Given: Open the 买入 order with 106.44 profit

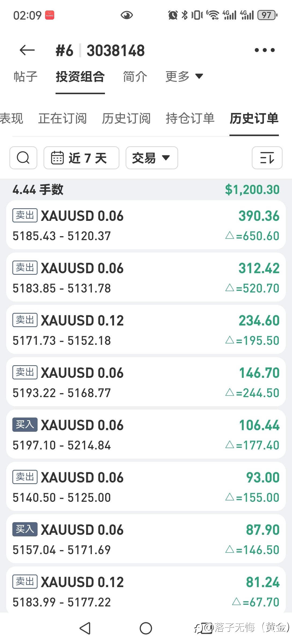Looking at the screenshot, I should 146,434.
